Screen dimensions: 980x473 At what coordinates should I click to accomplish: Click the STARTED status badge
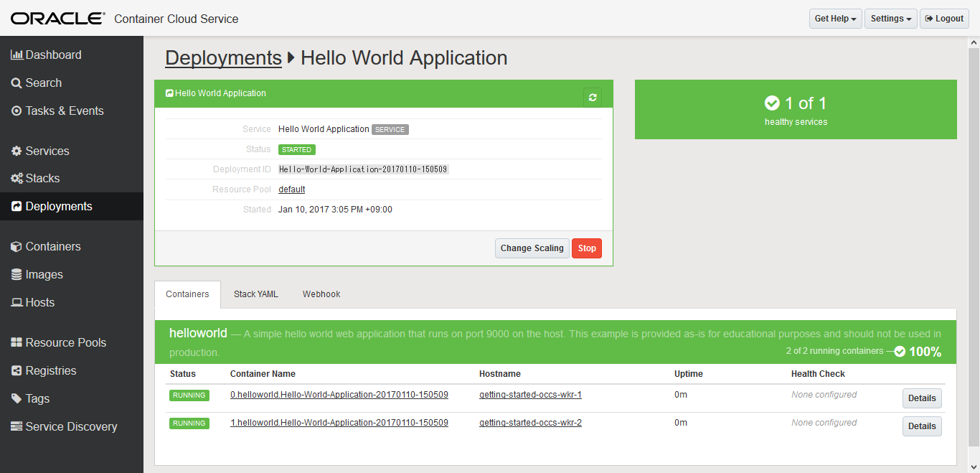click(297, 150)
